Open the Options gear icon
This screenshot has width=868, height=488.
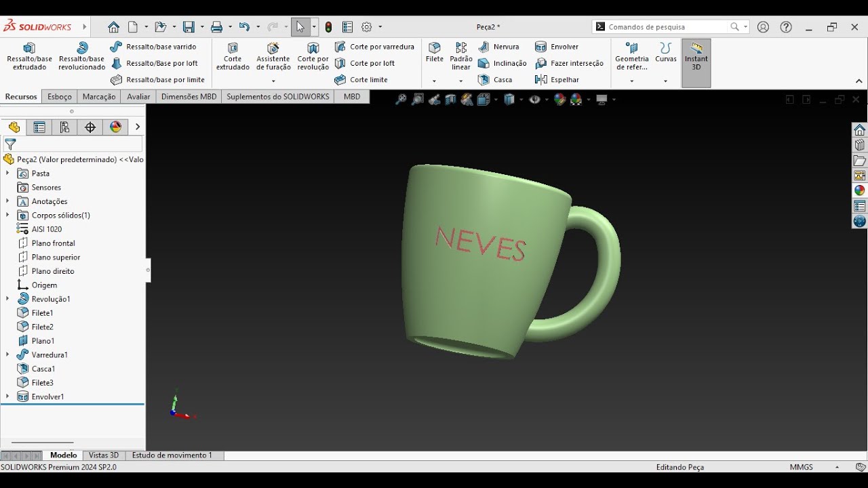tap(367, 27)
